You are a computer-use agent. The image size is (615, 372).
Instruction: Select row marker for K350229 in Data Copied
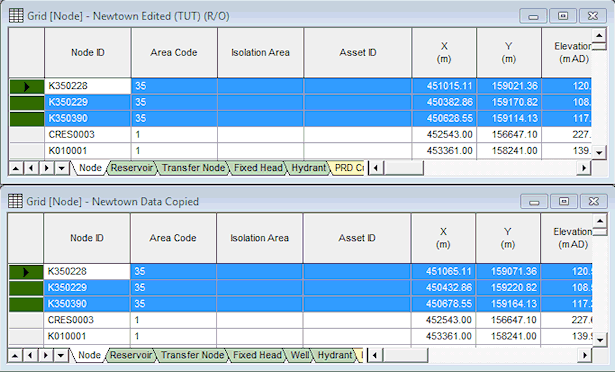tap(26, 288)
